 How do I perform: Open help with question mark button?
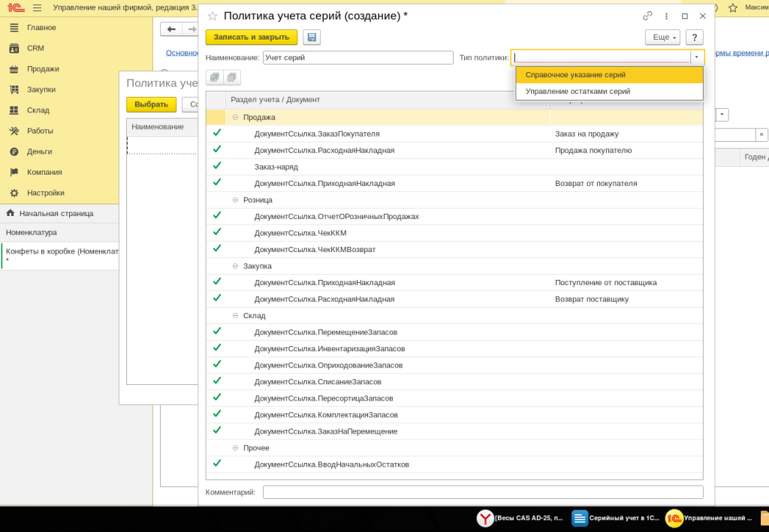pyautogui.click(x=695, y=38)
